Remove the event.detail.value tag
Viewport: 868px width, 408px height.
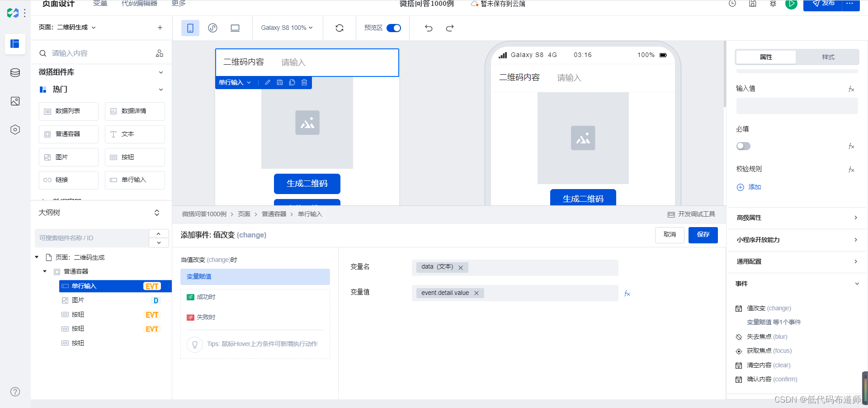coord(476,293)
